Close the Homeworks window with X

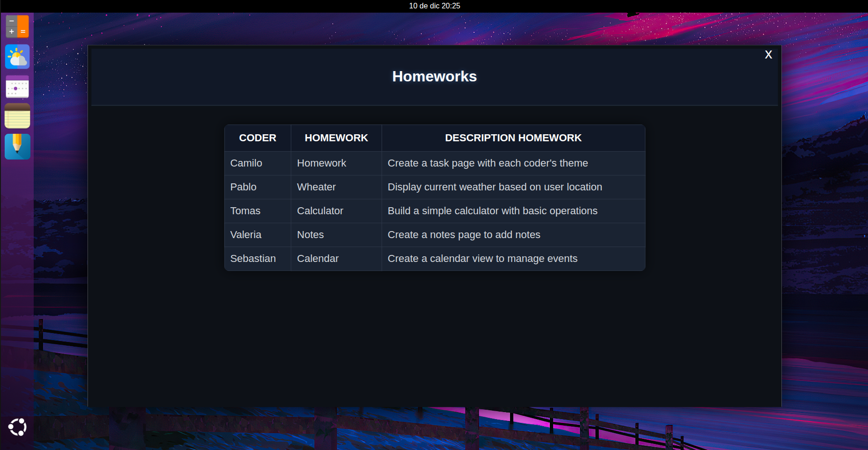point(768,55)
